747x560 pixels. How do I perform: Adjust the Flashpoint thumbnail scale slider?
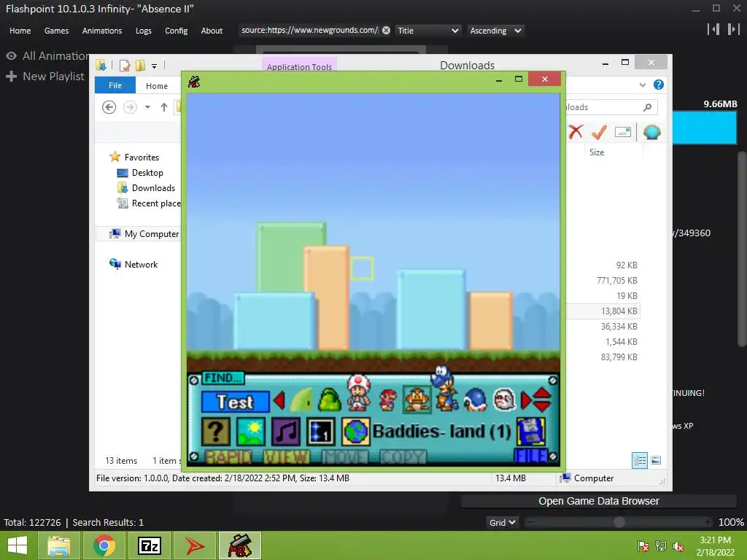[619, 522]
